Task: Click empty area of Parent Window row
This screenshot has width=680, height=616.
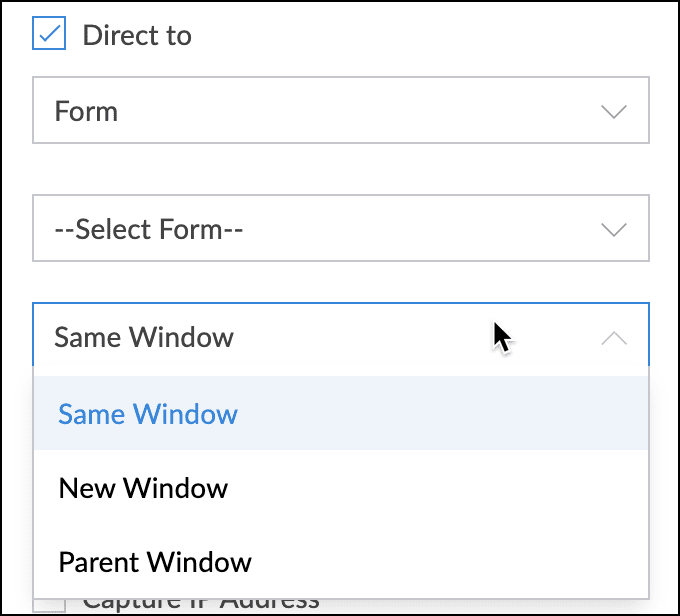Action: tap(450, 562)
